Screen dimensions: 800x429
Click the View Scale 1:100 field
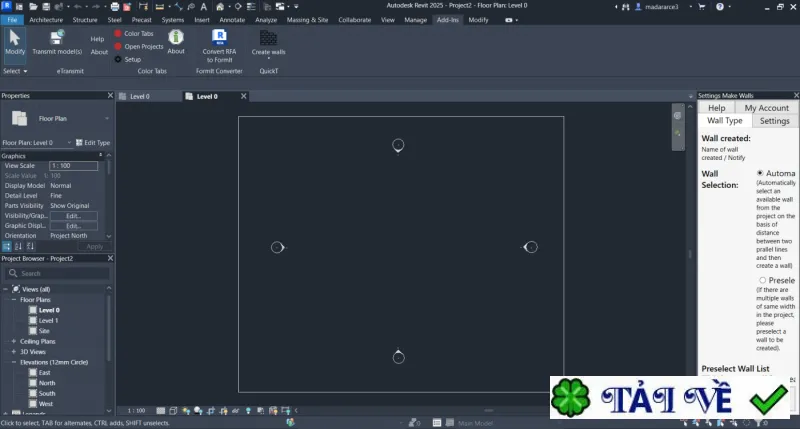pos(73,166)
